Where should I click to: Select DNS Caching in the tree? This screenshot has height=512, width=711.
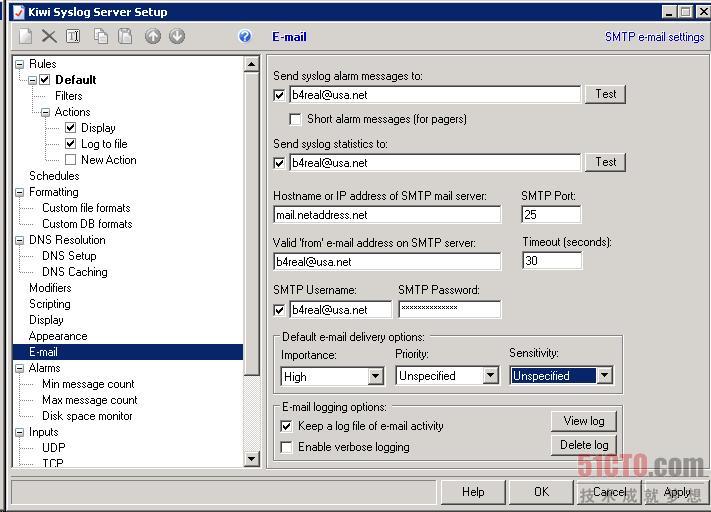coord(75,272)
